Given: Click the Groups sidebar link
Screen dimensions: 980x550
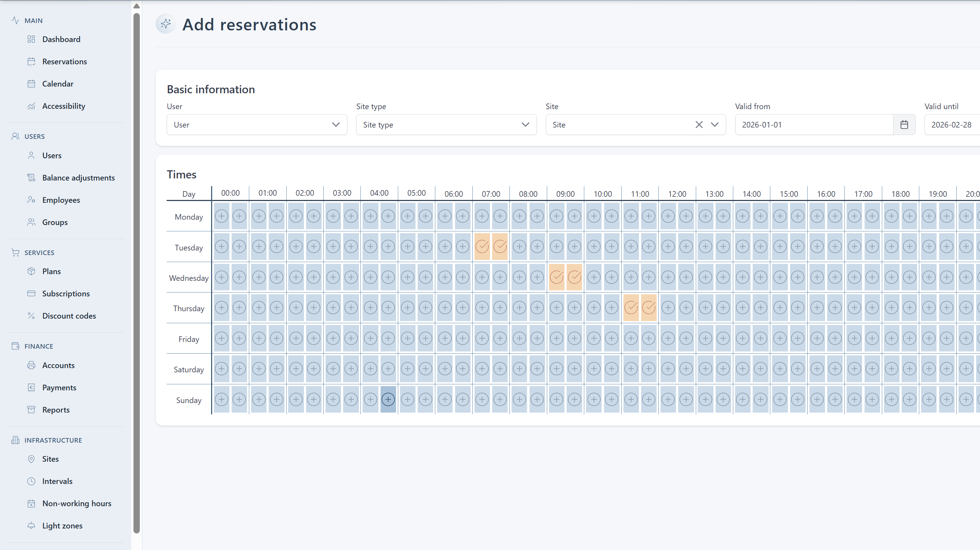Looking at the screenshot, I should coord(55,222).
